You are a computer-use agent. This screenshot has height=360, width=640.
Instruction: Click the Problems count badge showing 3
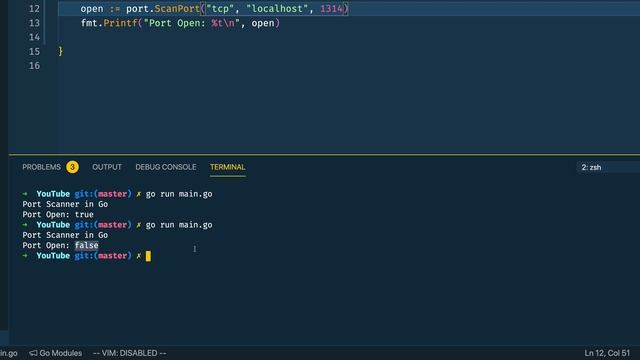pyautogui.click(x=72, y=167)
